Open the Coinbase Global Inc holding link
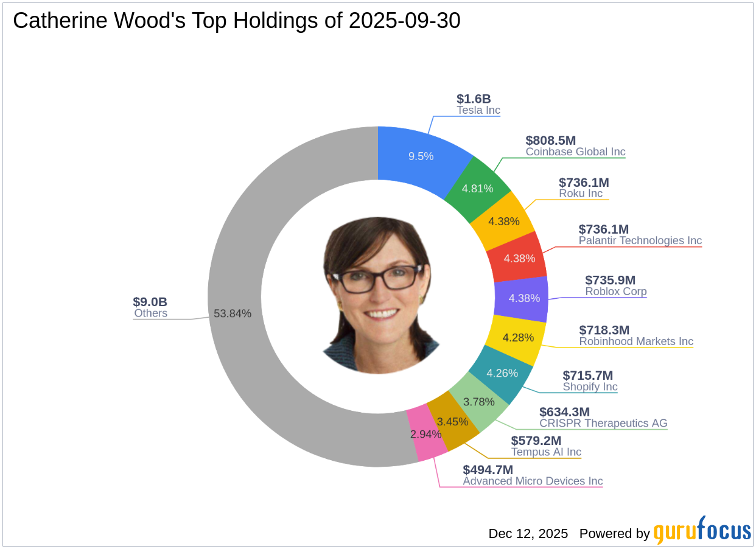 click(x=575, y=152)
